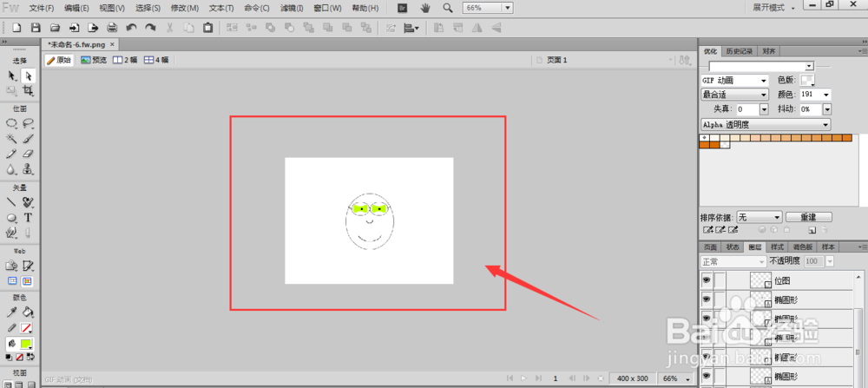Click the 色版 matte color swatch
Screen dimensions: 868x388
point(807,80)
